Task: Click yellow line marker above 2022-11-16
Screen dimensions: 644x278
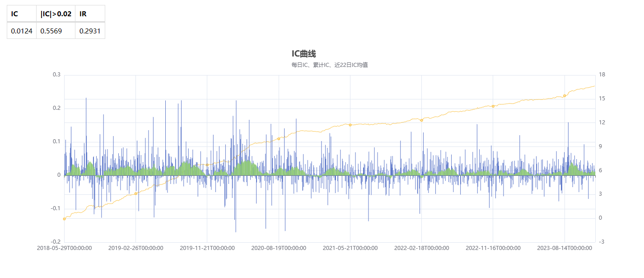Action: point(493,106)
